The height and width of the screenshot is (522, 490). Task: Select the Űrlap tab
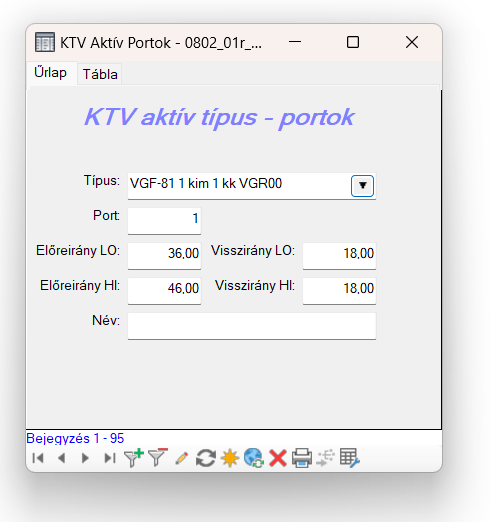point(51,73)
